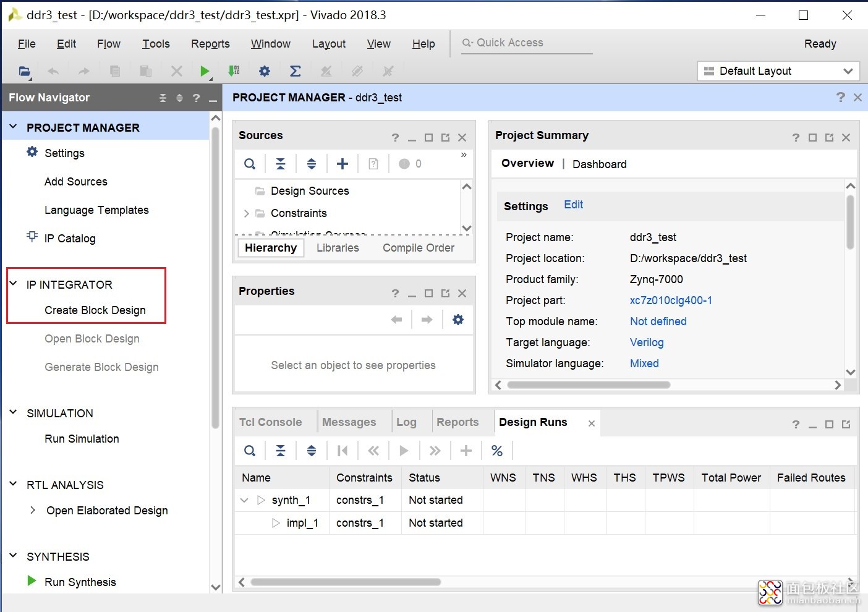Collapse the IP INTEGRATOR section
The image size is (868, 612).
click(13, 284)
